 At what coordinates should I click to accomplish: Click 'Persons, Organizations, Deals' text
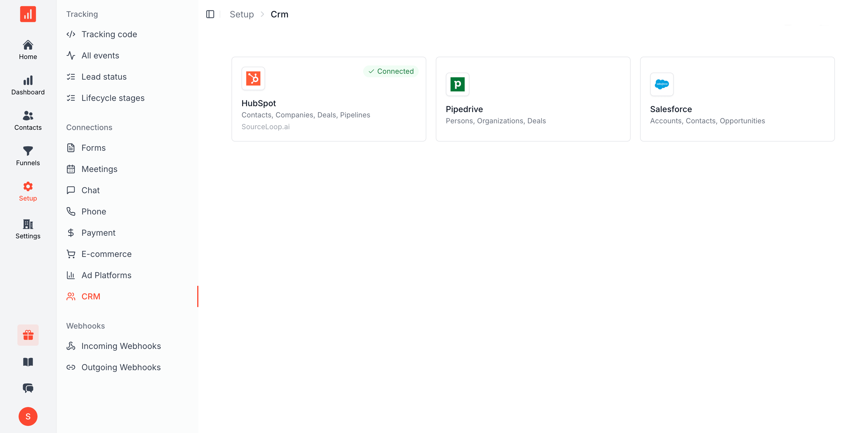(496, 121)
